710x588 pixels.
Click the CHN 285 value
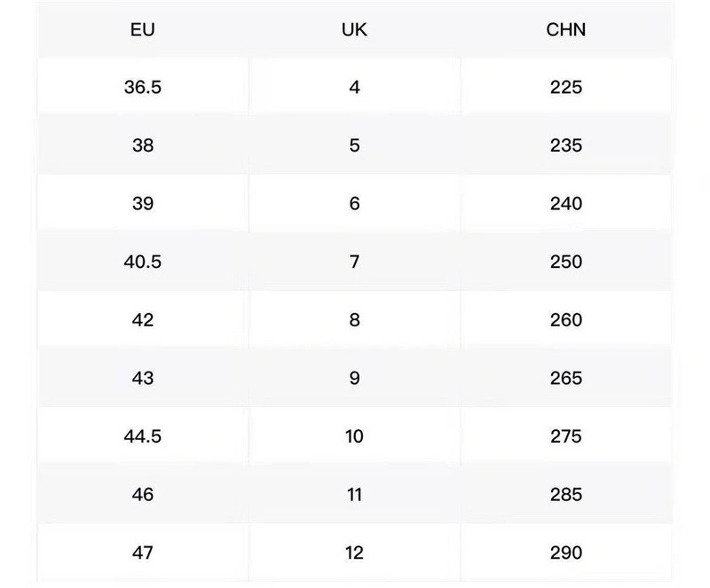pos(566,494)
